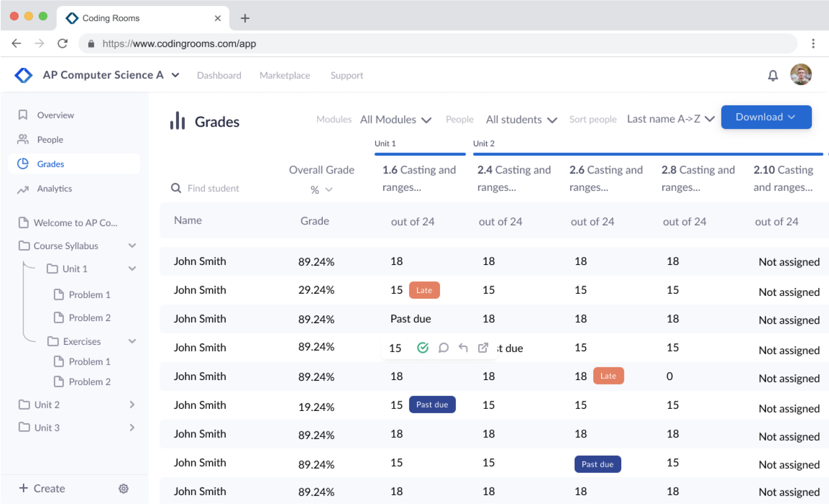Viewport: 829px width, 504px height.
Task: Click the open-in-new-window icon in grade cell
Action: (483, 348)
